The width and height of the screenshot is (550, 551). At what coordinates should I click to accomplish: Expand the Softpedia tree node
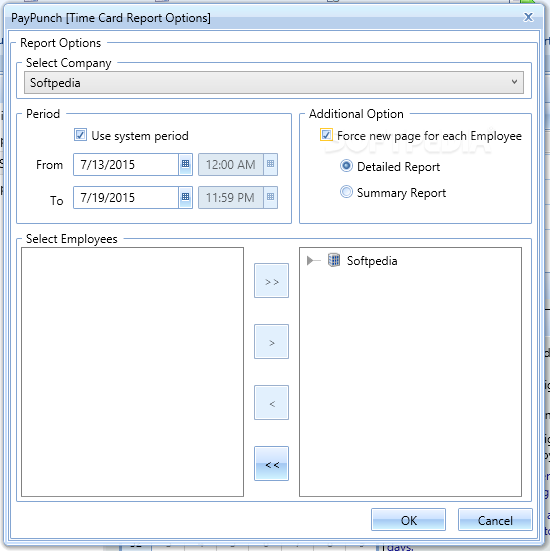click(310, 260)
